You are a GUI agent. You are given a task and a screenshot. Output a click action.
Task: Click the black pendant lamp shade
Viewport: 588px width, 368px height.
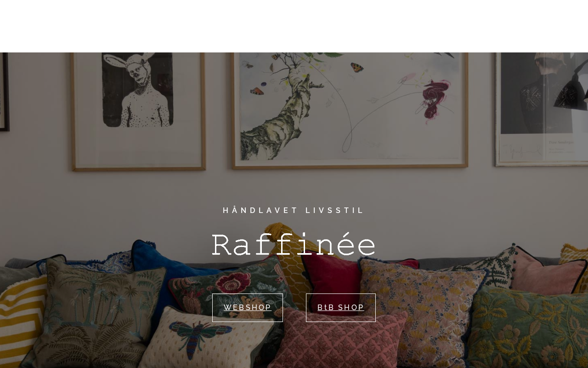coord(571,90)
